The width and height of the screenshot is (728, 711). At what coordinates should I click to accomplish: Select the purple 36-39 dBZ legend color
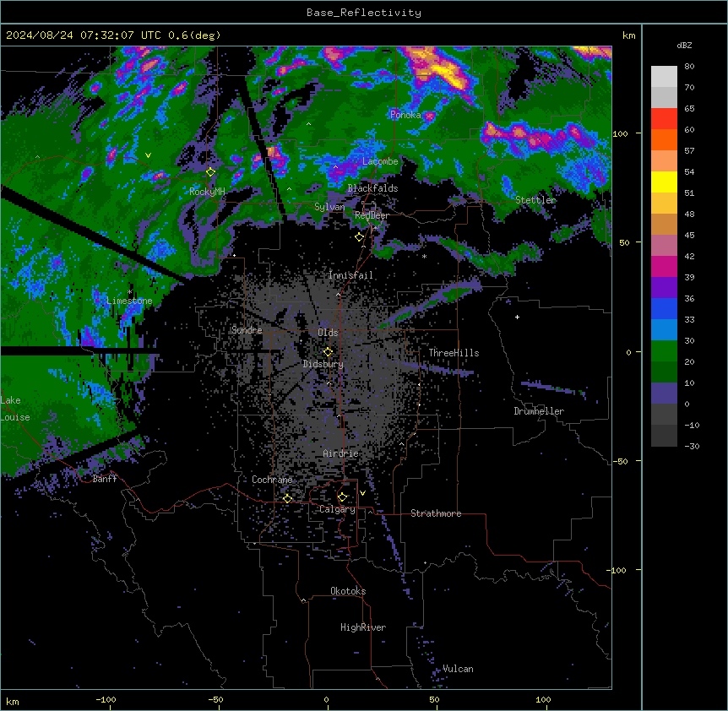[664, 288]
